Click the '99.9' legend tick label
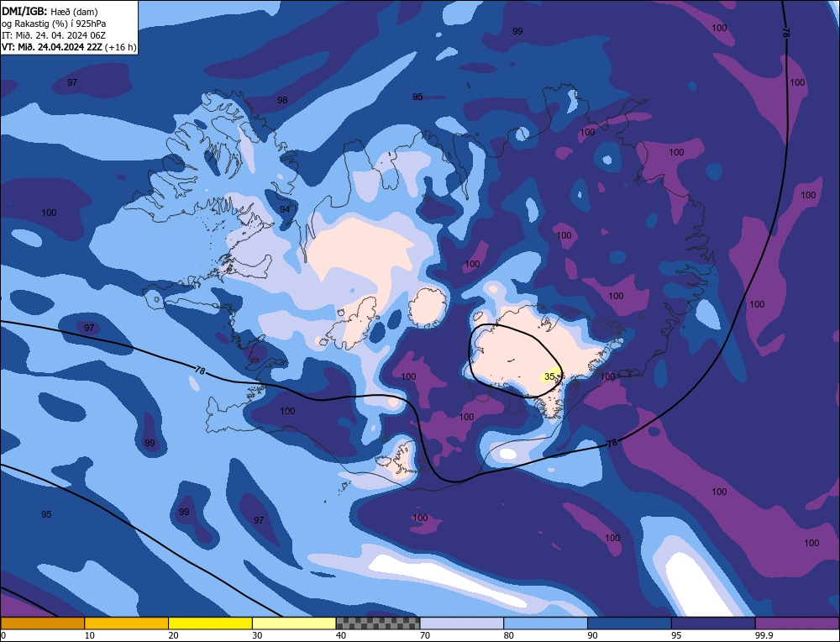 764,635
